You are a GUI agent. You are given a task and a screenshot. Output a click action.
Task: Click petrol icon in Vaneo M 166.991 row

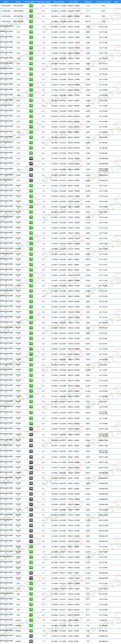pyautogui.click(x=31, y=631)
